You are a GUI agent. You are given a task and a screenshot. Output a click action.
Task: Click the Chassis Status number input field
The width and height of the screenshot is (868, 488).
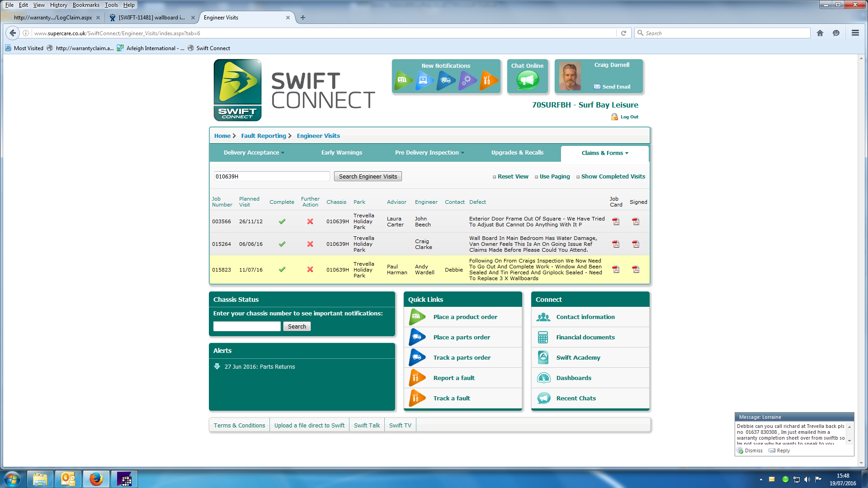click(x=247, y=326)
